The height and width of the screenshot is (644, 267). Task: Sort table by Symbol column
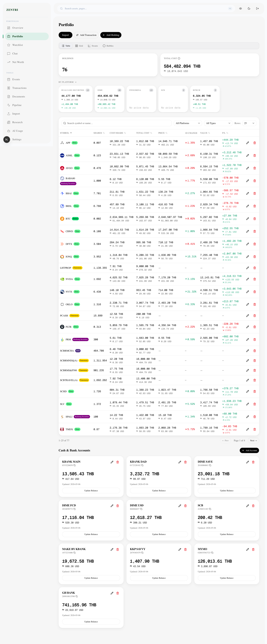(66, 133)
